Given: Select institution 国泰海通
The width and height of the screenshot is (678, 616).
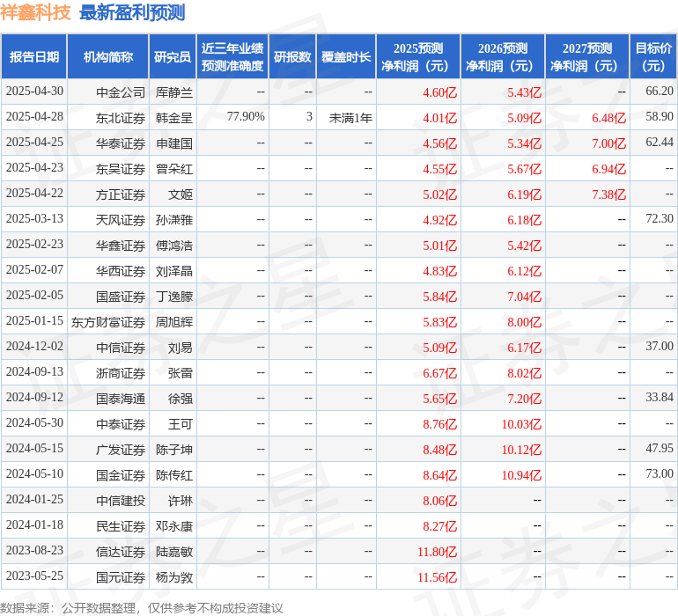Looking at the screenshot, I should click(x=121, y=398).
